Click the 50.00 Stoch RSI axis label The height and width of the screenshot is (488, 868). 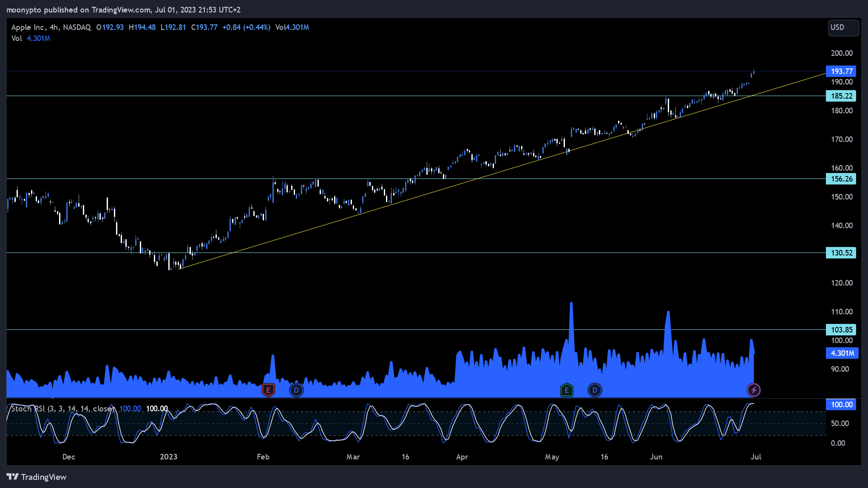pyautogui.click(x=840, y=424)
